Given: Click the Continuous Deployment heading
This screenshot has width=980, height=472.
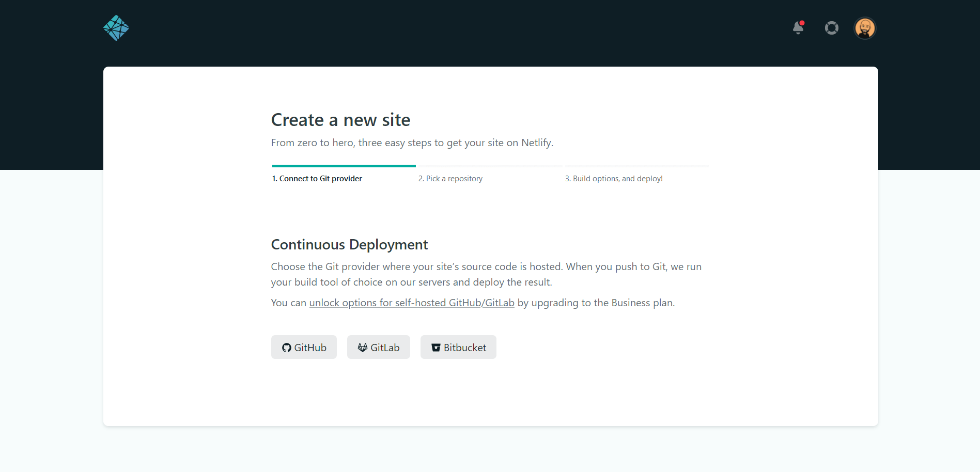Looking at the screenshot, I should click(349, 244).
